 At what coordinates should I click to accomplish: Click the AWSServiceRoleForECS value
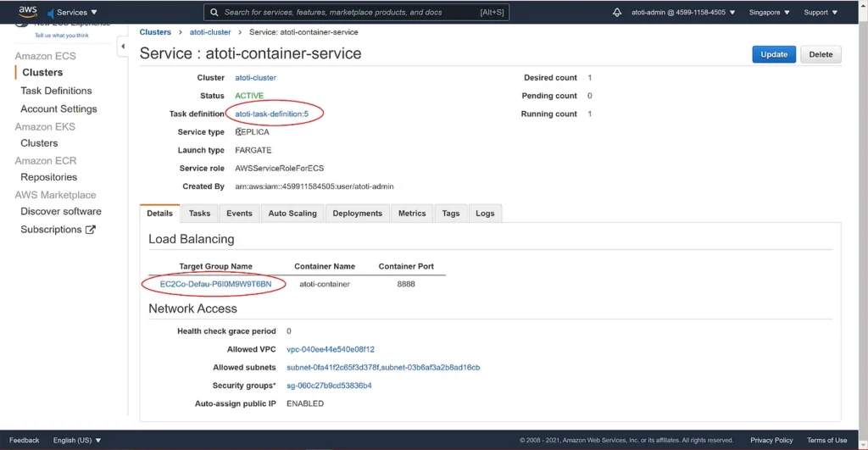(279, 169)
